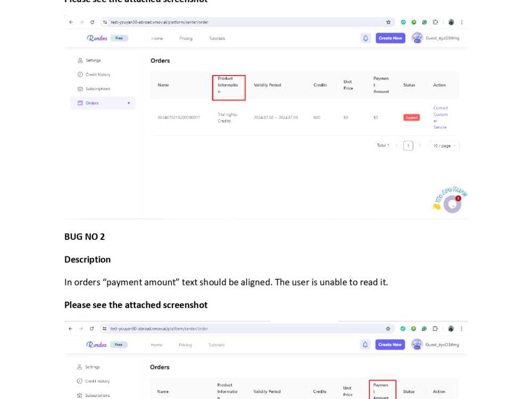Click Total 1 pagination text
This screenshot has width=532, height=399.
pyautogui.click(x=383, y=145)
